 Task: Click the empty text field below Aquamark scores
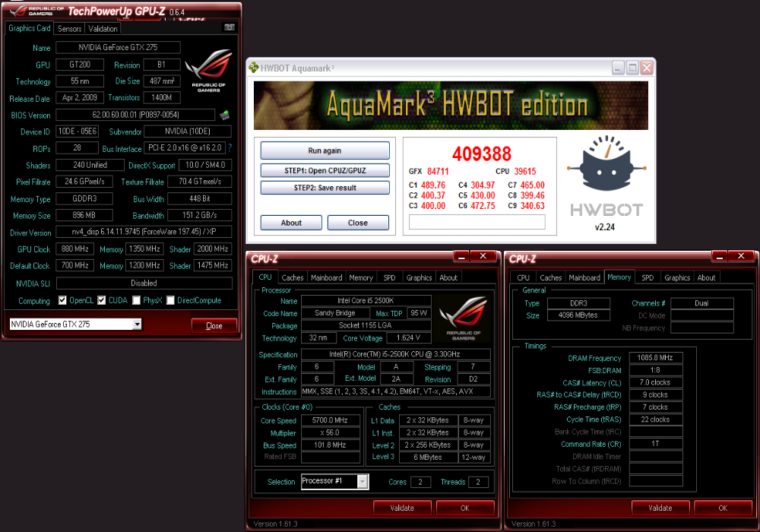click(x=477, y=222)
